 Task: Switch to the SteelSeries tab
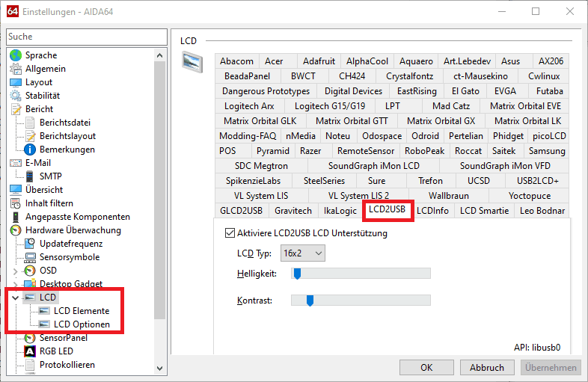[x=324, y=181]
